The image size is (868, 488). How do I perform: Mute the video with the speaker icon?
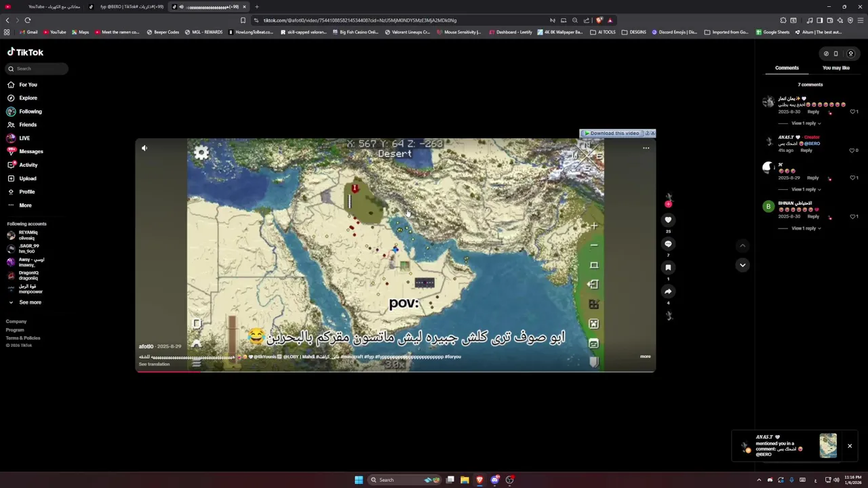[144, 148]
